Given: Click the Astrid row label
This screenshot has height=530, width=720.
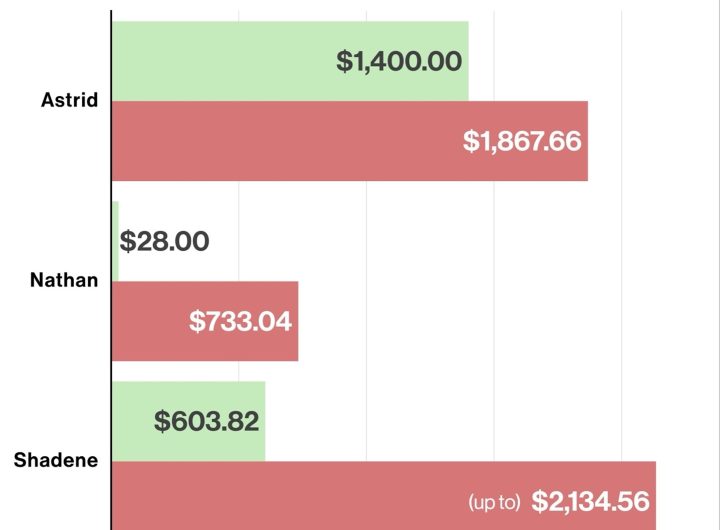Looking at the screenshot, I should pyautogui.click(x=69, y=100).
